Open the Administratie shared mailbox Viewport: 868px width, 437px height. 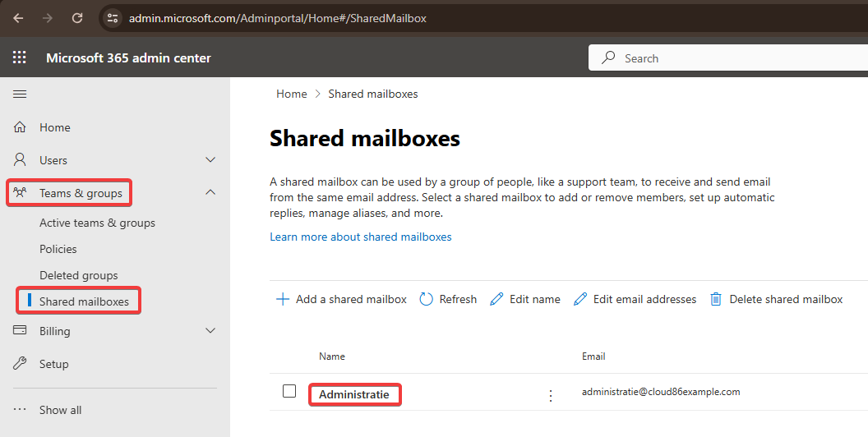coord(353,394)
